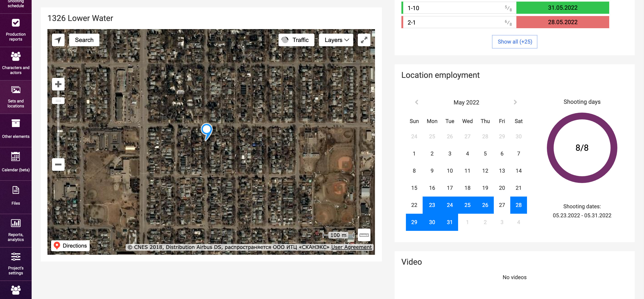Screen dimensions: 644x299
Task: Open scene 1-10 row
Action: click(x=505, y=8)
